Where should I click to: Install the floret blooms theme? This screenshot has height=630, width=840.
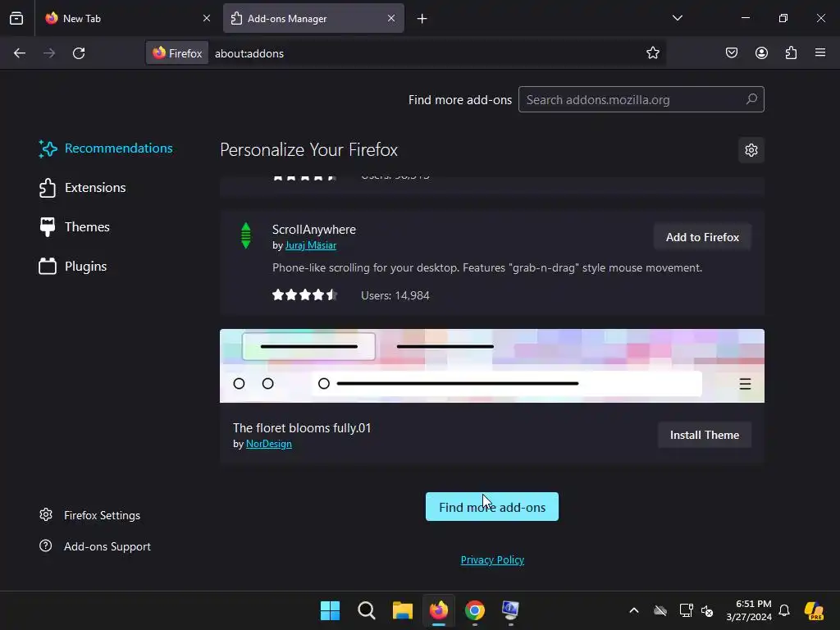[705, 435]
